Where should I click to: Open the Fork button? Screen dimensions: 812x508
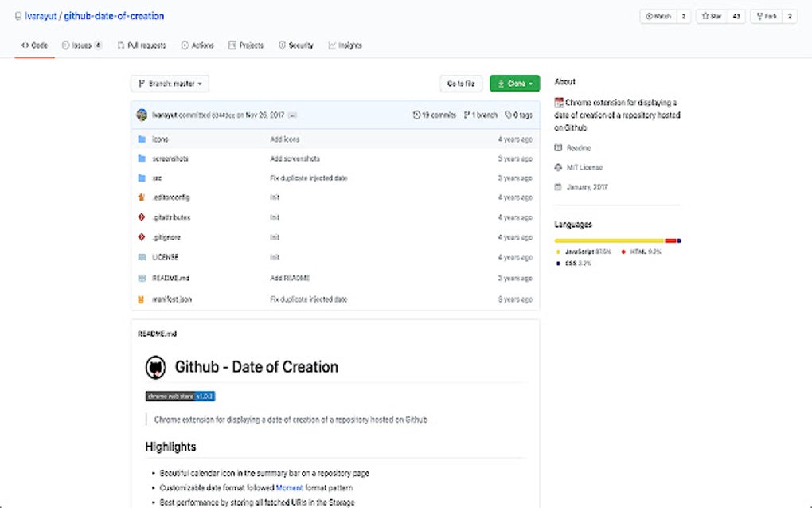pyautogui.click(x=767, y=17)
